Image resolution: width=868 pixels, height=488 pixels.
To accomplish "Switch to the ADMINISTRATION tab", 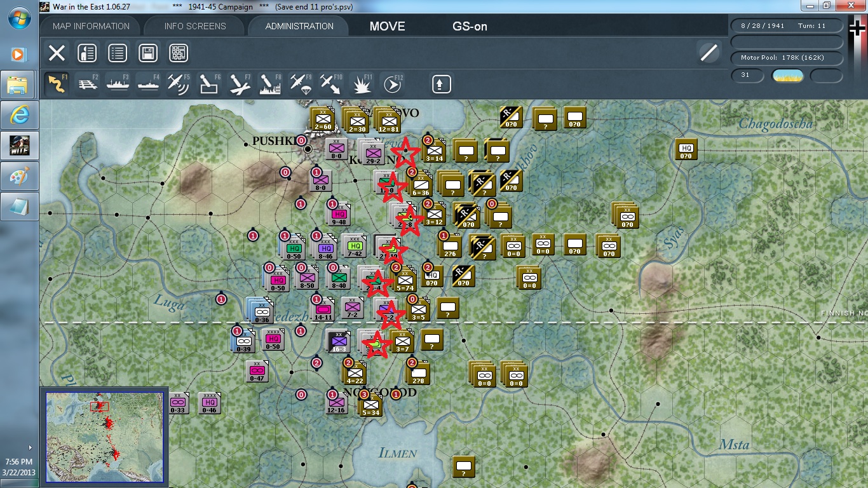I will [299, 26].
